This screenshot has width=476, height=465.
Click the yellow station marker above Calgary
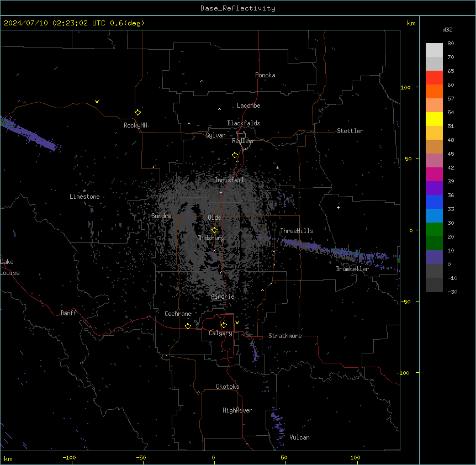pos(224,325)
